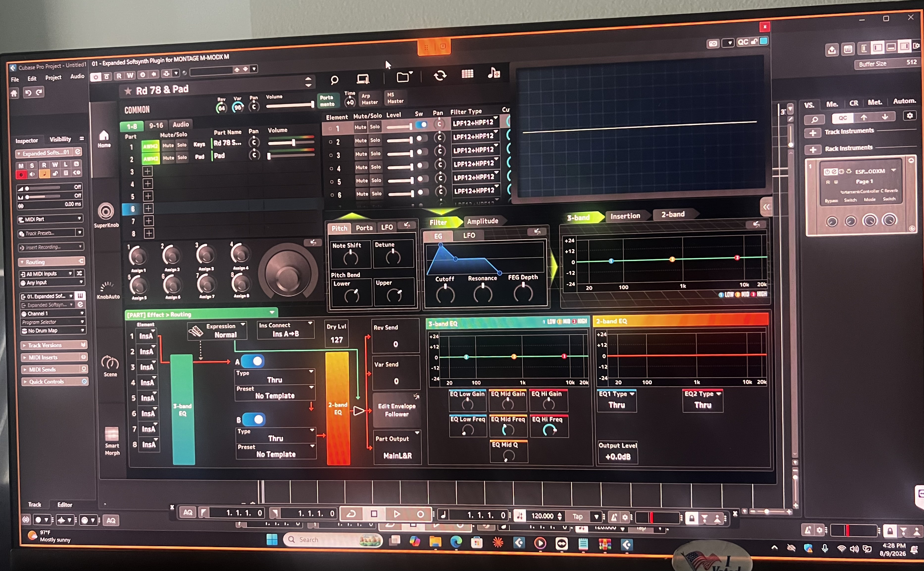Click the circular sync arrows icon
Screen dimensions: 924x571
coord(440,76)
